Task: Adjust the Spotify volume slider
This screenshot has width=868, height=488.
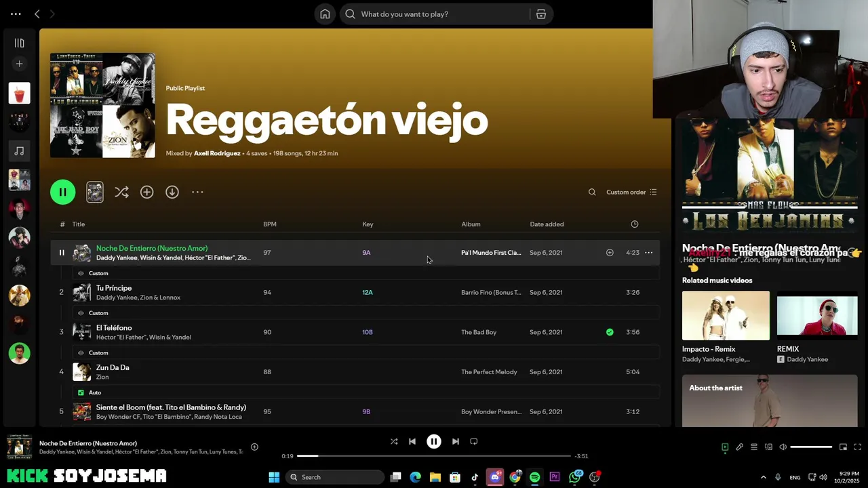Action: (x=811, y=447)
